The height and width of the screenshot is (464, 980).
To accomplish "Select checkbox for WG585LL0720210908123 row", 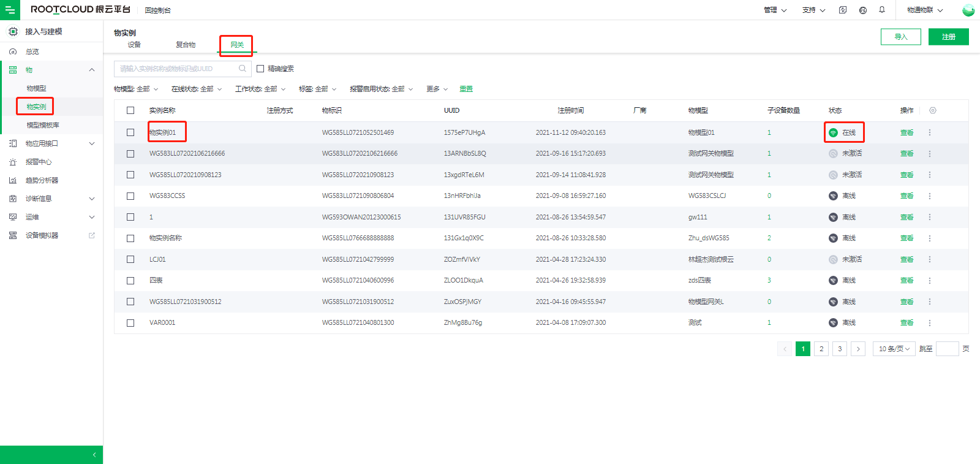I will coord(130,175).
